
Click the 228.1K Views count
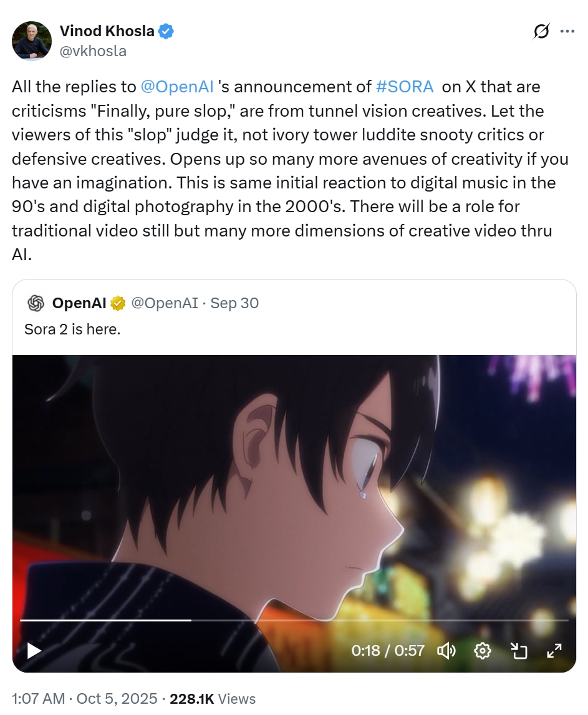tap(213, 699)
